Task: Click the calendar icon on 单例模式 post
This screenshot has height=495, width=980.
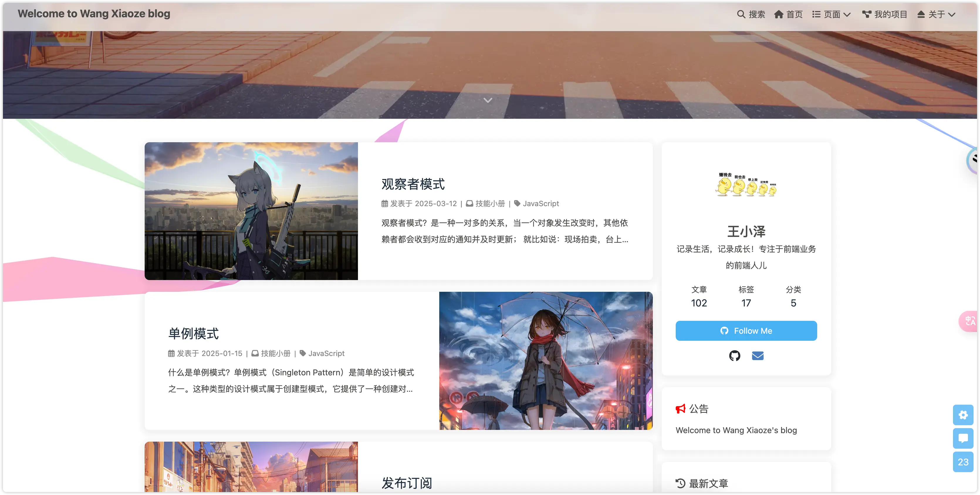Action: (x=171, y=353)
